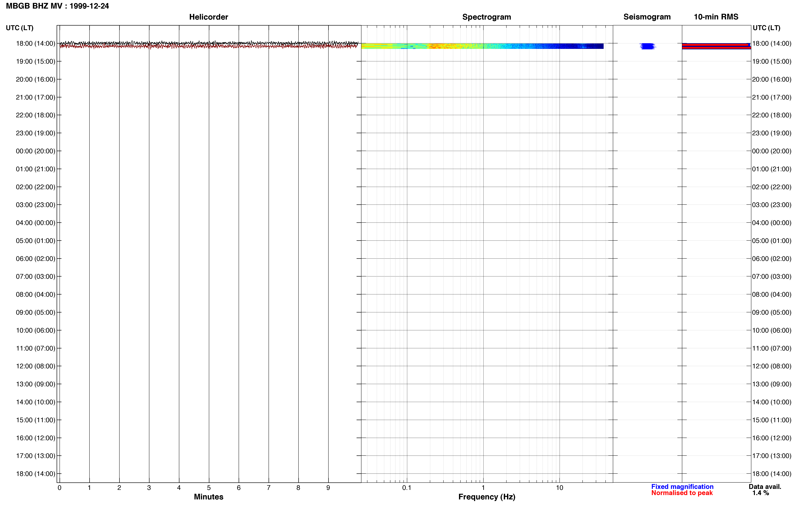
Task: Click the left "UTC (LT)" axis header
Action: click(x=19, y=28)
